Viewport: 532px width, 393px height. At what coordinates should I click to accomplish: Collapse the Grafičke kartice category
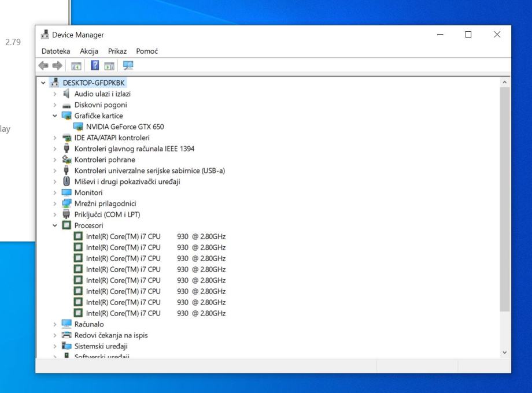55,116
